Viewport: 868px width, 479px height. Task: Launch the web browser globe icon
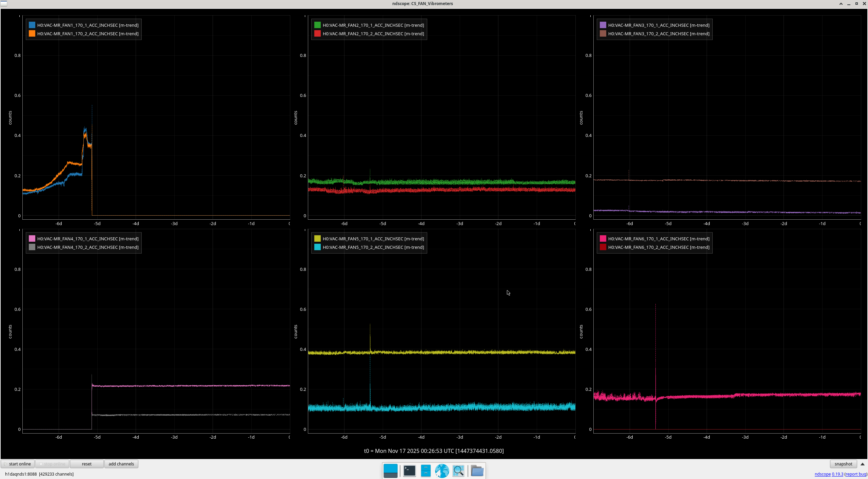[442, 471]
